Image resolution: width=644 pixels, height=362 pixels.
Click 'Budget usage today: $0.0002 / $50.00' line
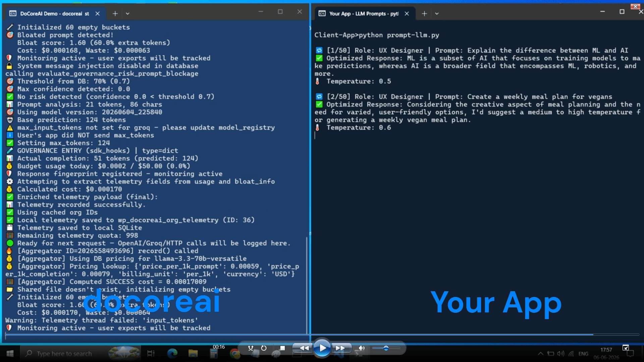tap(98, 166)
